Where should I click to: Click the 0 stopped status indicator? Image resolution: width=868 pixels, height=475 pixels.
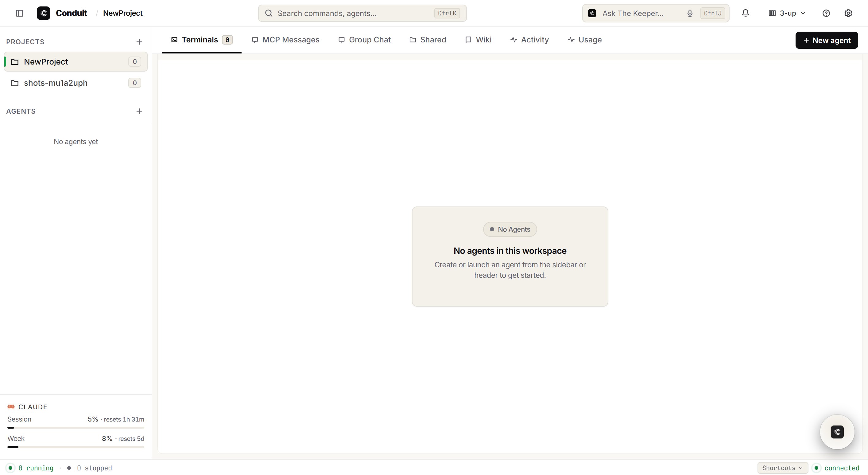89,468
